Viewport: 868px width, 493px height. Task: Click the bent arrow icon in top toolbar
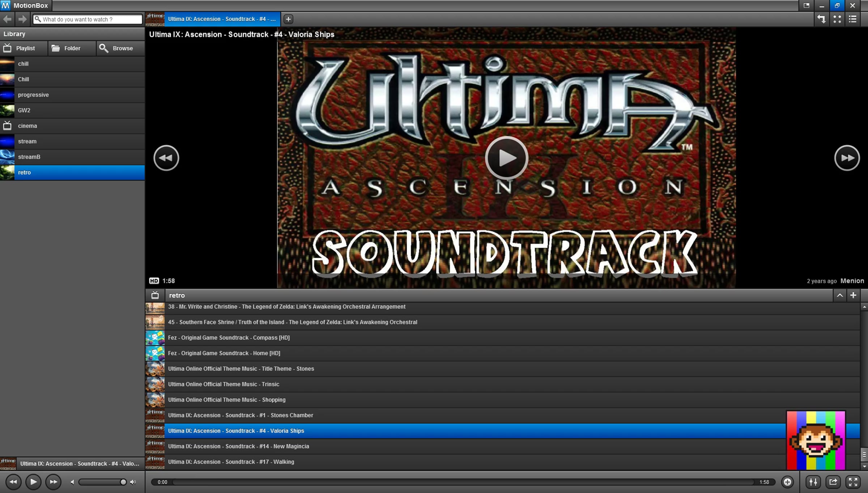pyautogui.click(x=821, y=19)
